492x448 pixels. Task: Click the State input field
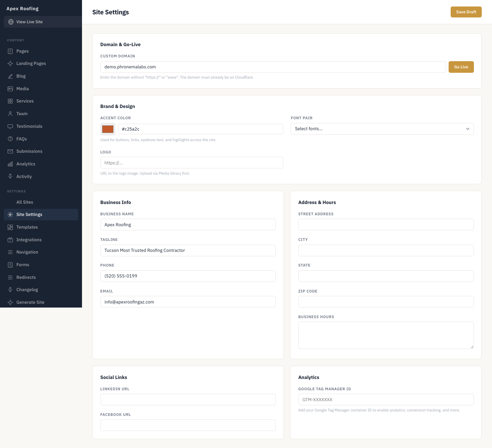pos(386,276)
